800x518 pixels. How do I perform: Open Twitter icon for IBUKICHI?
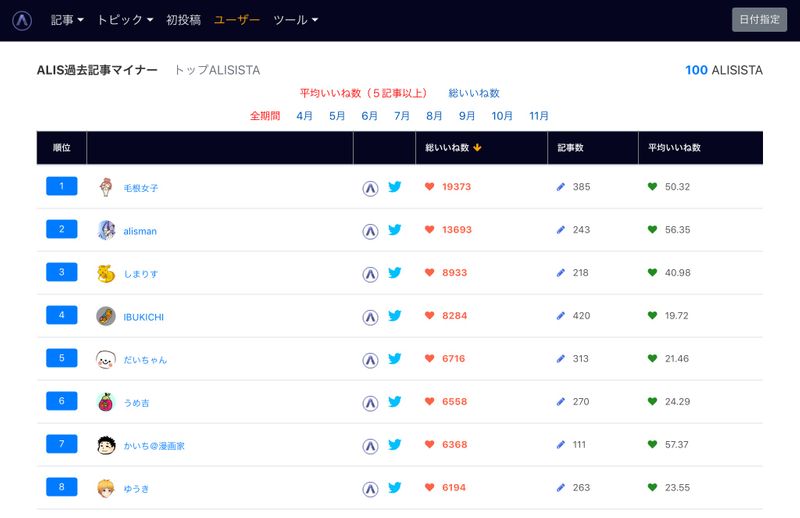[x=395, y=316]
